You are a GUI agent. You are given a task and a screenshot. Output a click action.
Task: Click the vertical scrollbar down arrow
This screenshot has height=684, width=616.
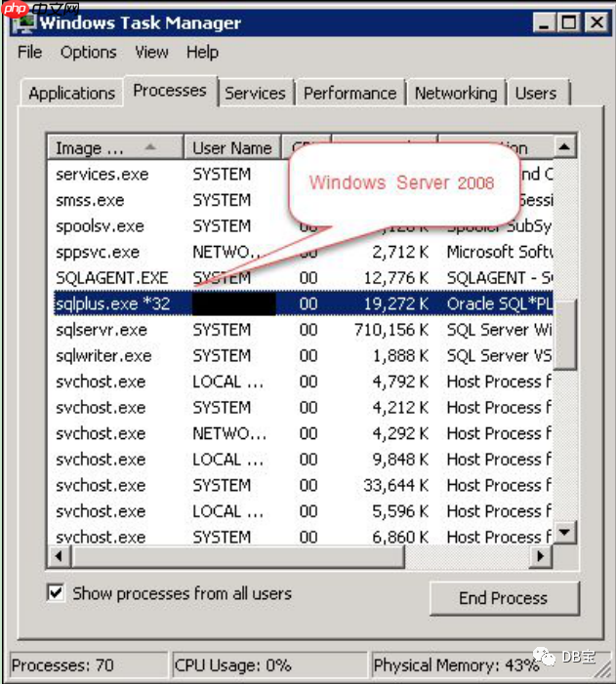pyautogui.click(x=565, y=533)
